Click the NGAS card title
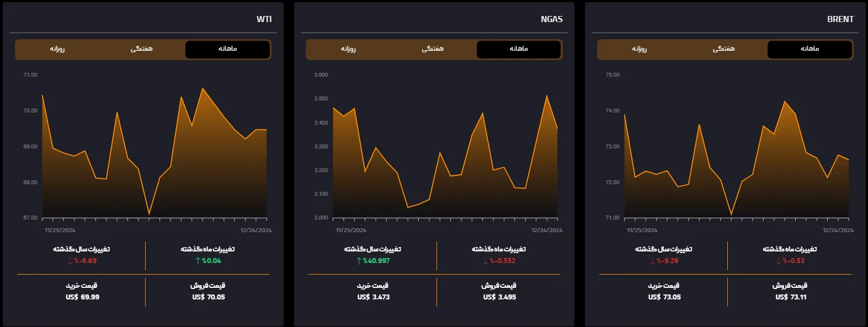 coord(551,19)
